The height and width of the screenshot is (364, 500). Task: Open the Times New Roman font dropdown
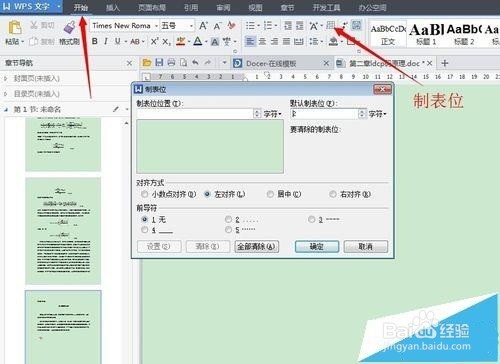tap(156, 26)
